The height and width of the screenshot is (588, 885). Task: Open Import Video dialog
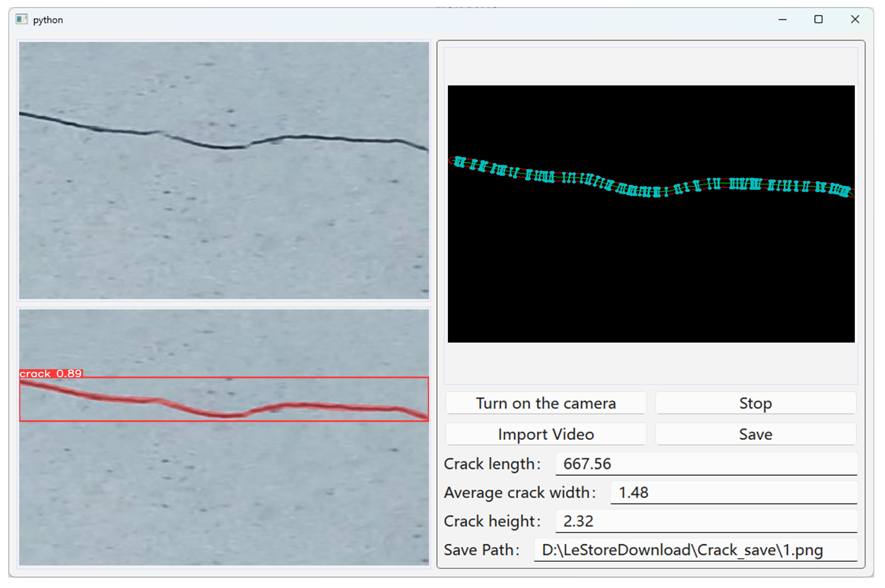pyautogui.click(x=545, y=434)
